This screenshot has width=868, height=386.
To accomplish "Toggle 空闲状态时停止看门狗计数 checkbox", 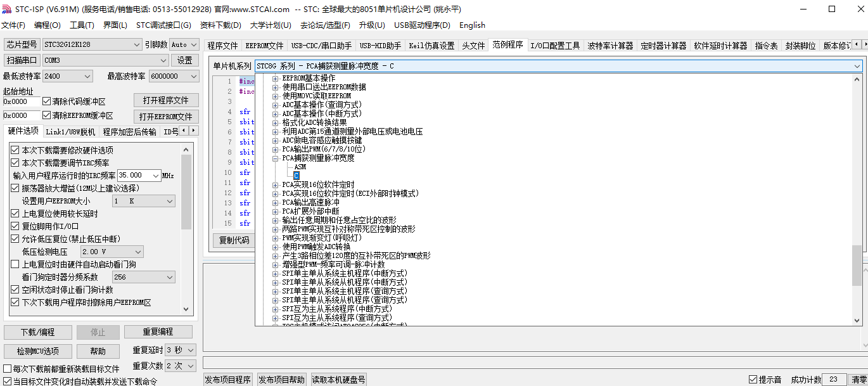I will click(x=15, y=290).
